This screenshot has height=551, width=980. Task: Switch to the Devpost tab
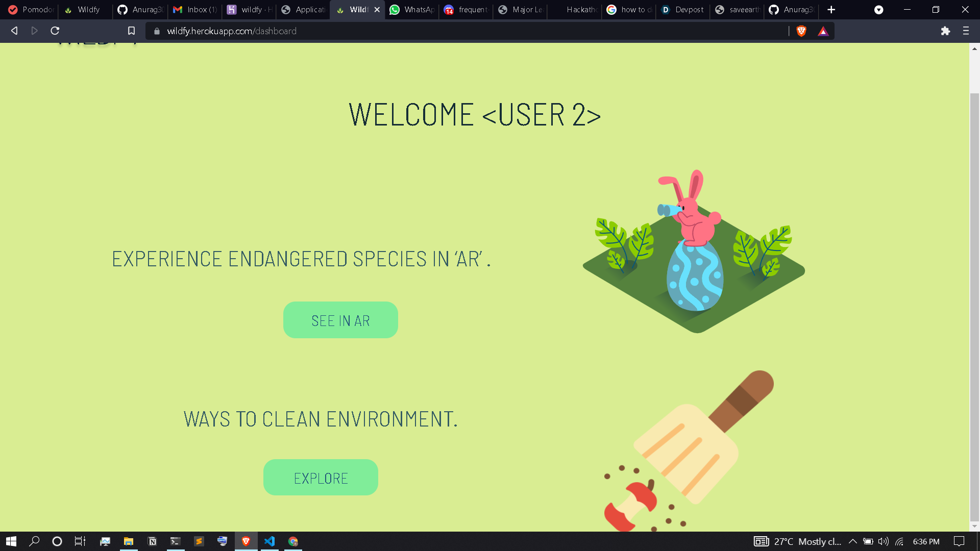(683, 10)
